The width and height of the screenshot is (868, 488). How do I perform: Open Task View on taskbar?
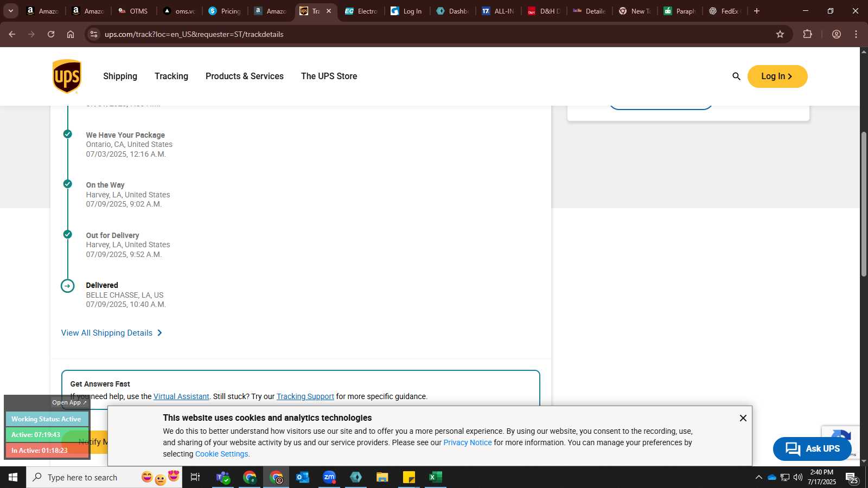click(195, 477)
